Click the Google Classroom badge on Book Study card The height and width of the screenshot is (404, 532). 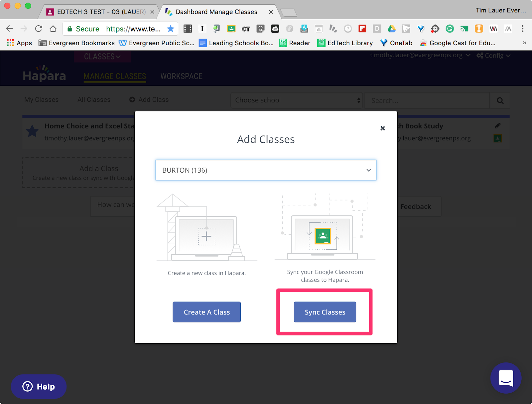click(498, 138)
